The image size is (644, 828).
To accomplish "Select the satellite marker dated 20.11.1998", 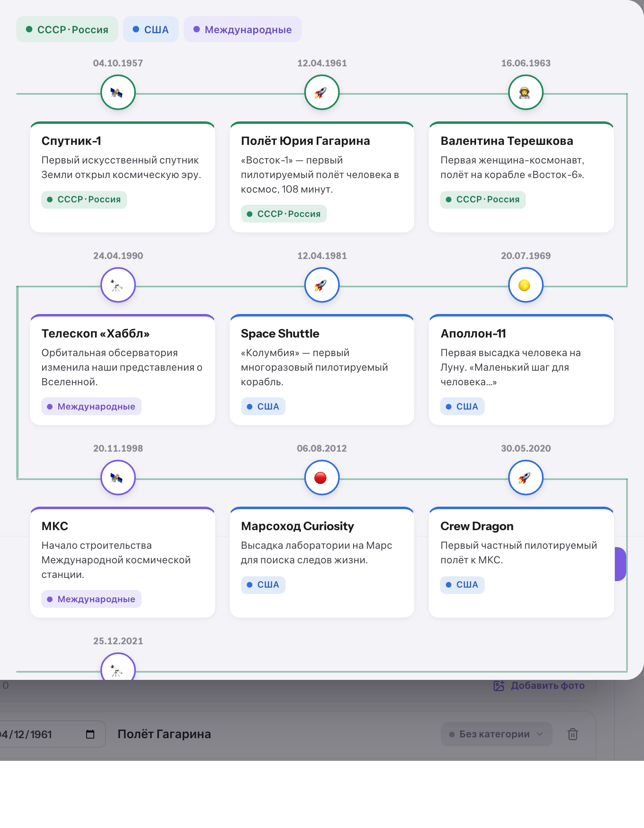I will click(x=118, y=478).
